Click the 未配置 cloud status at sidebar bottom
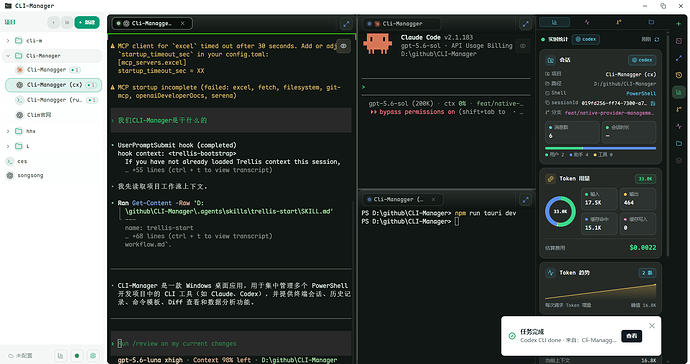This screenshot has height=364, width=690. [20, 356]
